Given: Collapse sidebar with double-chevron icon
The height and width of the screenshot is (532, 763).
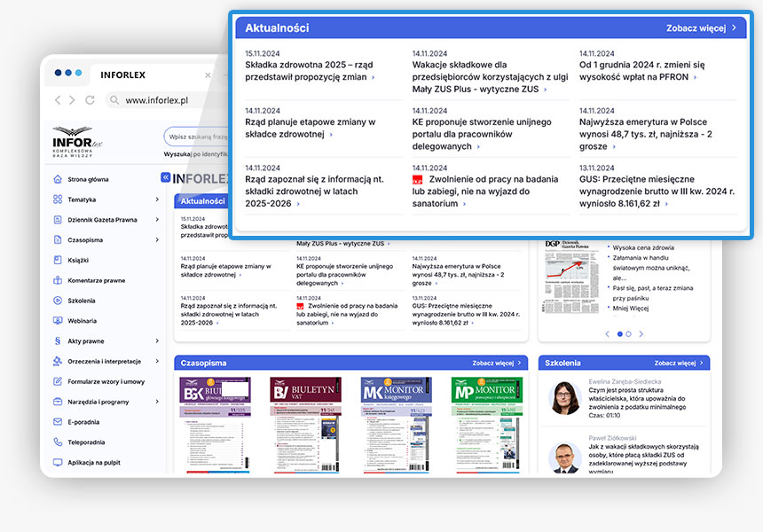Looking at the screenshot, I should coord(165,177).
